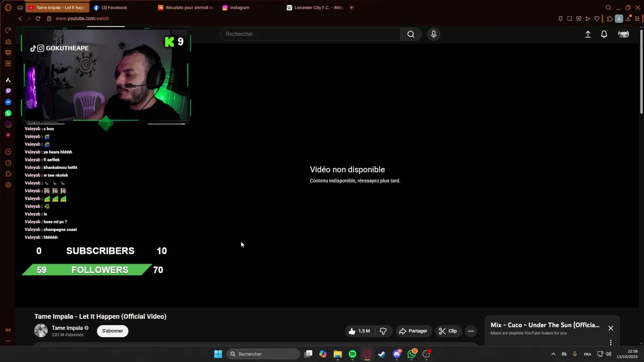This screenshot has width=644, height=362.
Task: Open the Windows Start menu
Action: click(218, 354)
